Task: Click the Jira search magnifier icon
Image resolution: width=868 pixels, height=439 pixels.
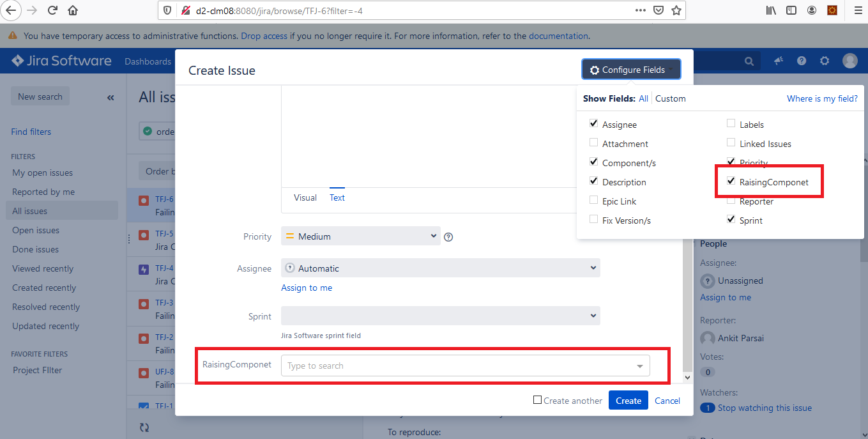Action: 749,61
